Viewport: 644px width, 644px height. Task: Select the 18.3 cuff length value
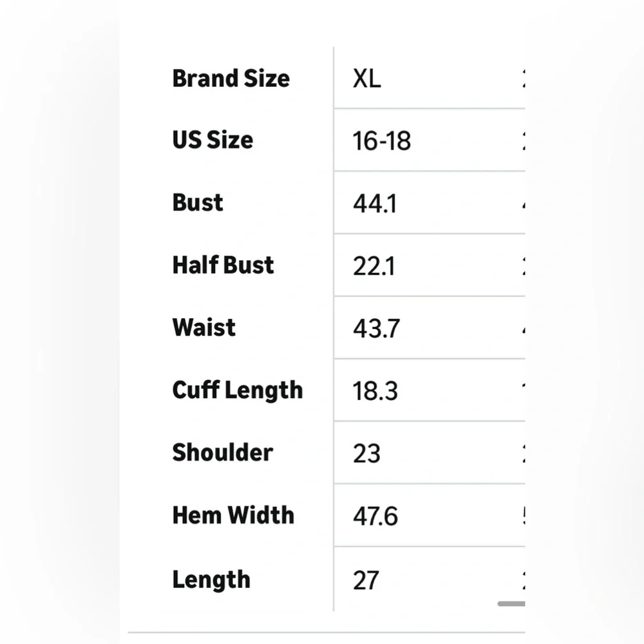[x=375, y=391]
